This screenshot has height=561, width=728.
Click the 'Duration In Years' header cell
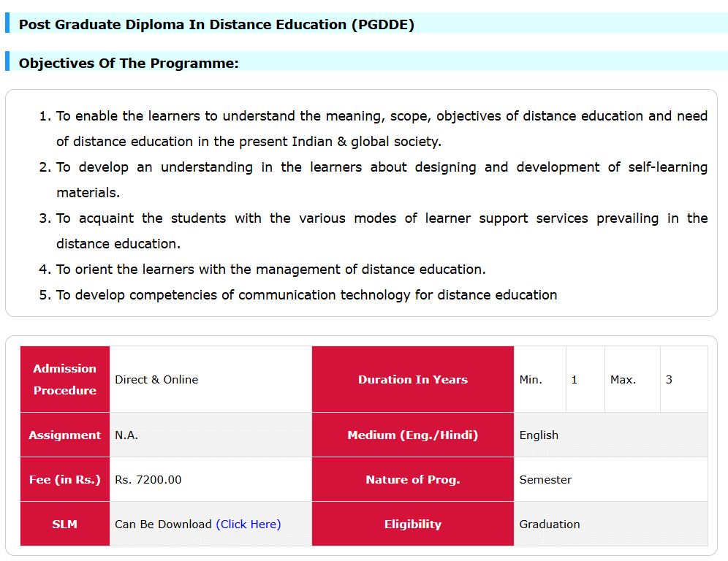click(413, 379)
